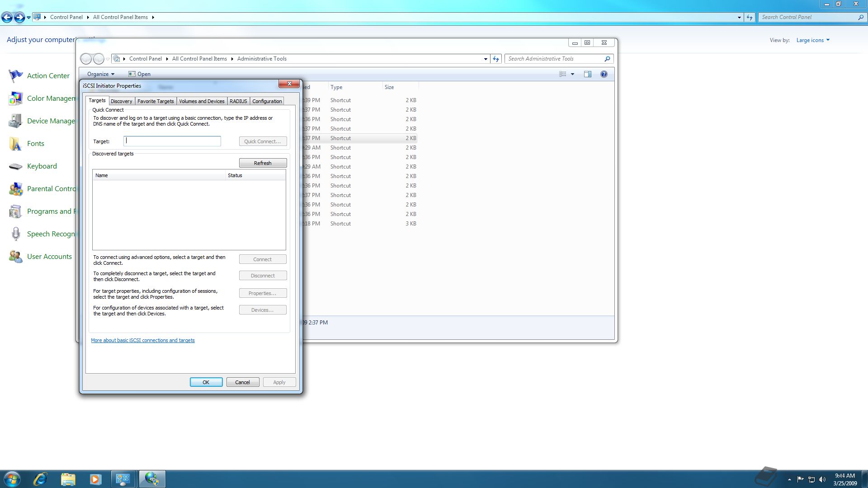Image resolution: width=868 pixels, height=488 pixels.
Task: Open Programs and Features icon
Action: (x=16, y=211)
